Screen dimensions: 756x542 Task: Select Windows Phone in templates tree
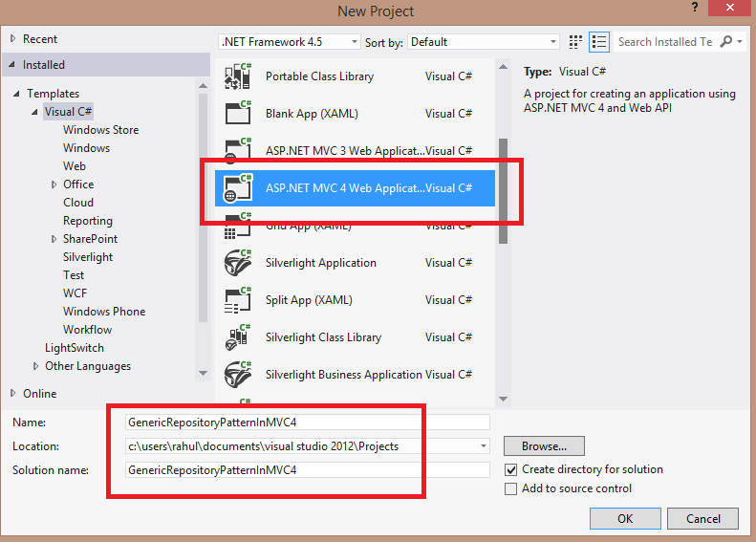pyautogui.click(x=104, y=312)
